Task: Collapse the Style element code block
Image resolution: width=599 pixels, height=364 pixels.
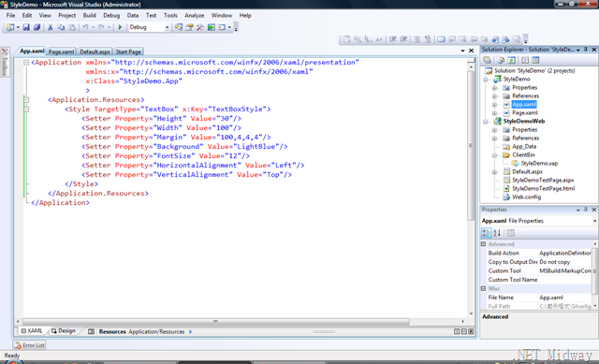Action: pyautogui.click(x=26, y=109)
